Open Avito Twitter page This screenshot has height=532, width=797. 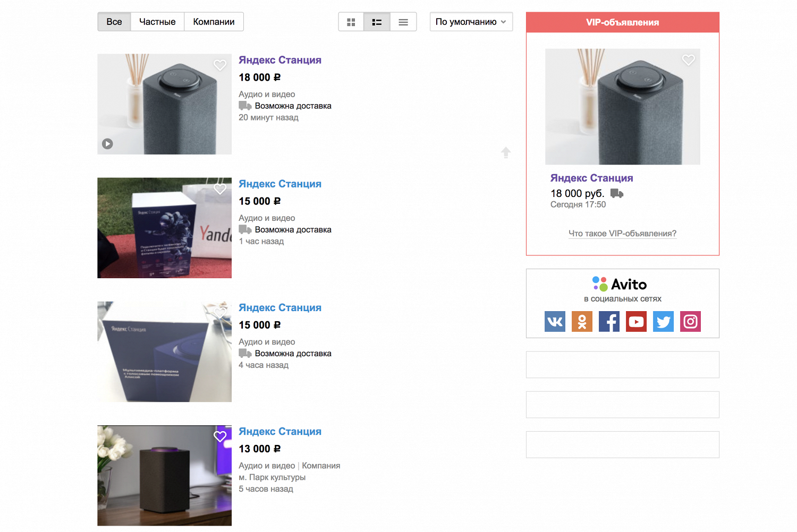[x=663, y=321]
